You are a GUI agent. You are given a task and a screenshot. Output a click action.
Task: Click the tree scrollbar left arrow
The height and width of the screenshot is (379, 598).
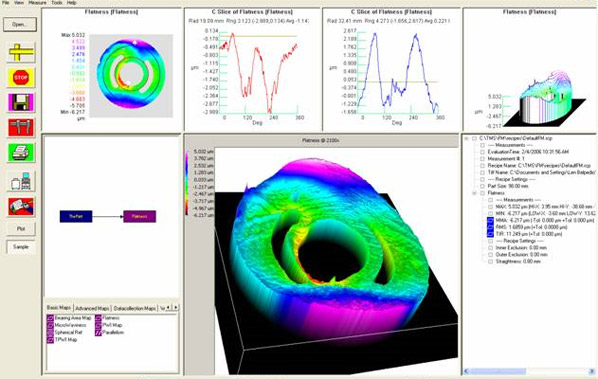coord(466,371)
